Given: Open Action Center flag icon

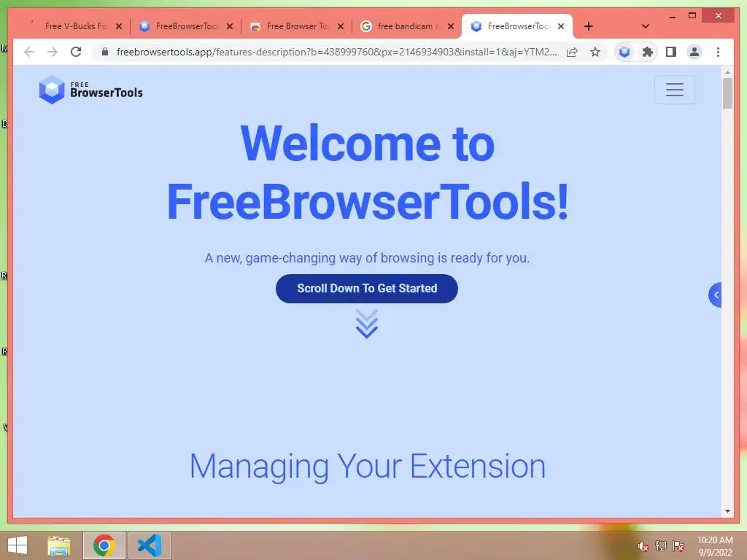Looking at the screenshot, I should point(678,546).
